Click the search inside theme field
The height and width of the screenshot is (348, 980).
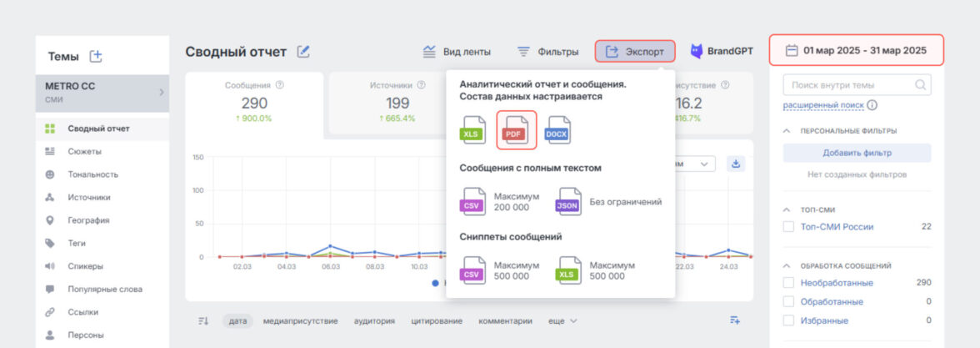[x=850, y=84]
